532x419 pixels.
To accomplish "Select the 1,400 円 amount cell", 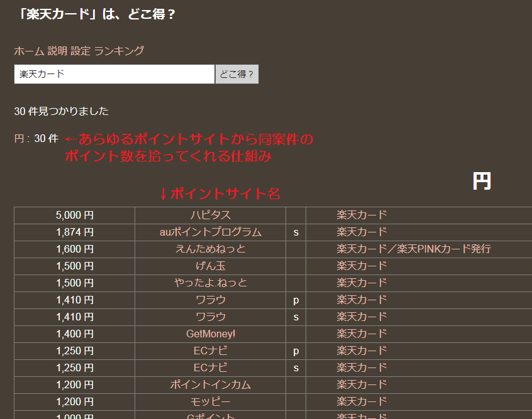I will tap(75, 334).
